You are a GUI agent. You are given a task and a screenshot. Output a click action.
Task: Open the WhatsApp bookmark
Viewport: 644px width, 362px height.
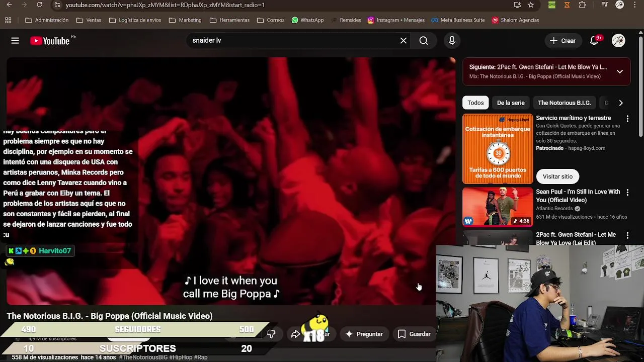307,20
